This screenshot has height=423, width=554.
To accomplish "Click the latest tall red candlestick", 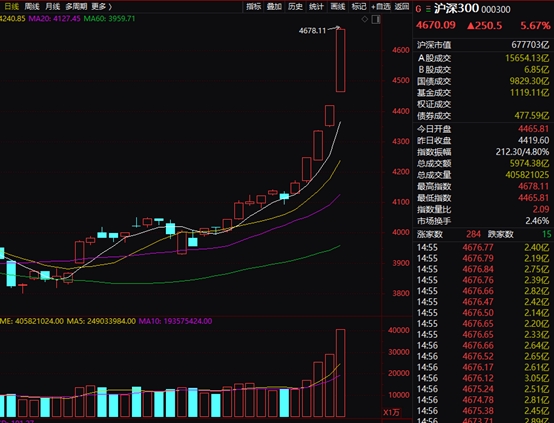I will [341, 60].
